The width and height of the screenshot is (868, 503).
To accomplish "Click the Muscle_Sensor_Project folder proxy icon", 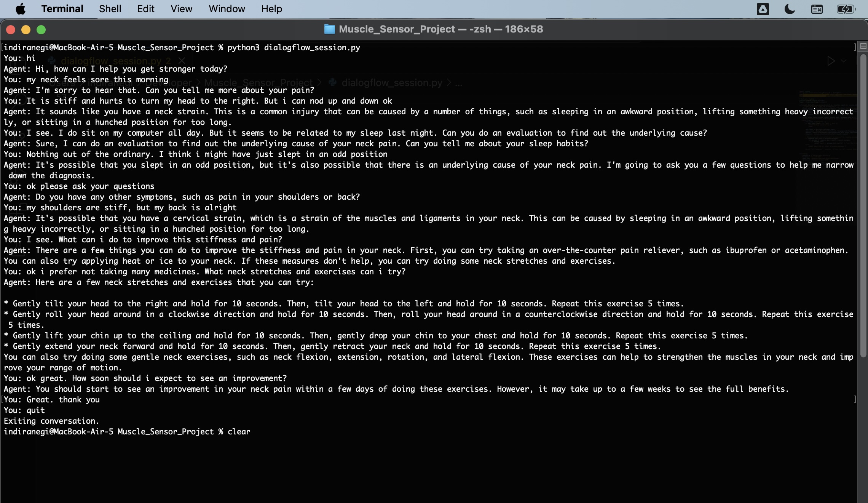I will tap(329, 29).
